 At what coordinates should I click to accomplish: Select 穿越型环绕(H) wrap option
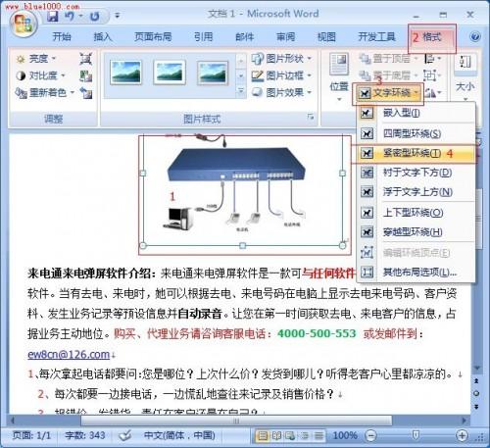pos(416,232)
